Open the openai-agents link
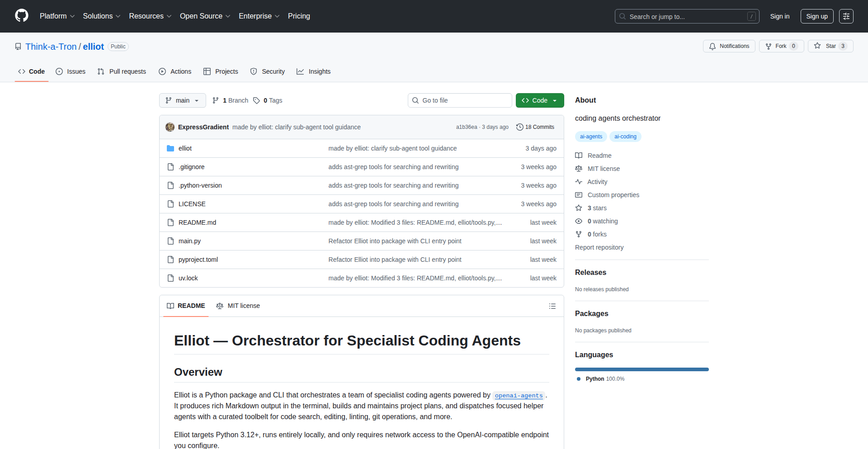868x449 pixels. 519,396
